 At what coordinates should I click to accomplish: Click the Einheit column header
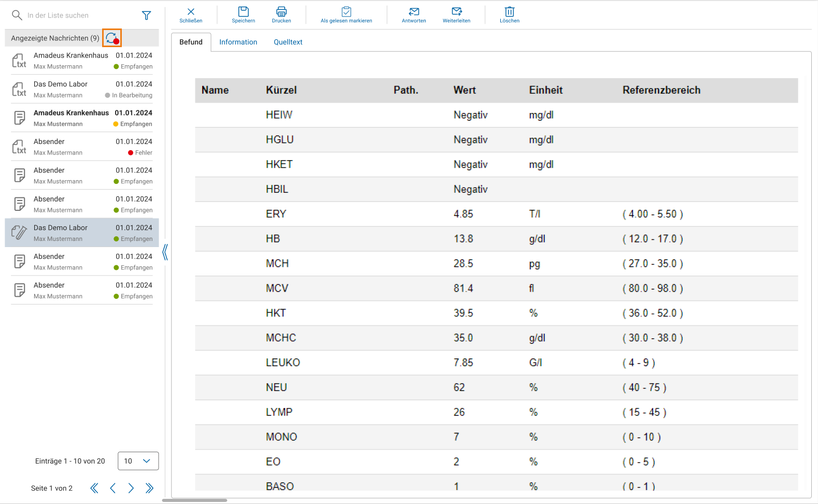coord(546,90)
